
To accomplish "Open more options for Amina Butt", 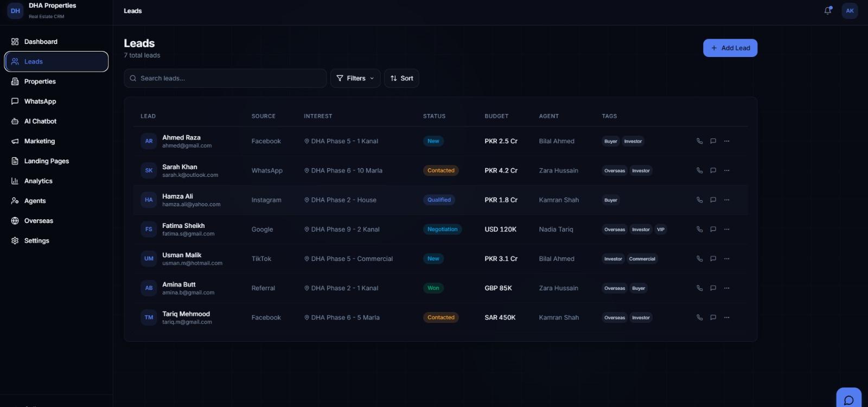I will 726,288.
